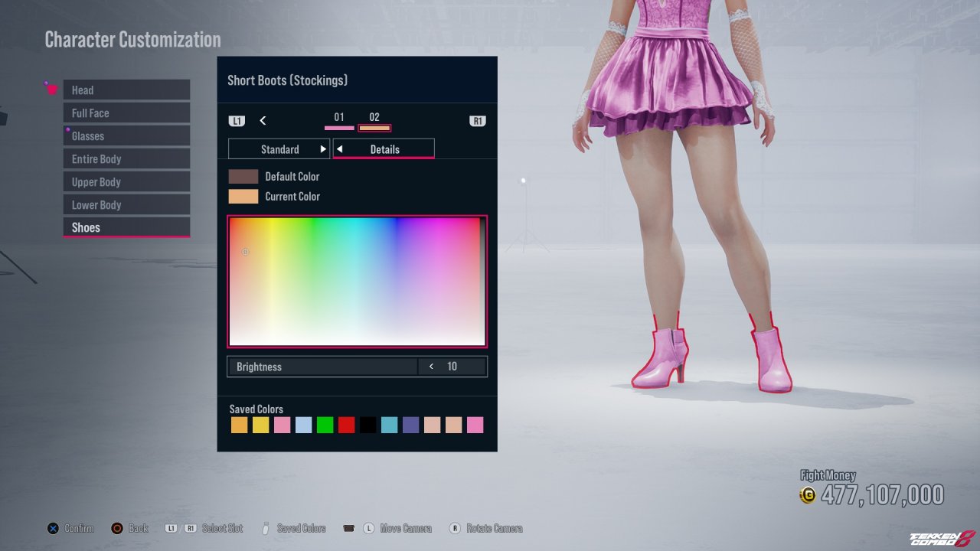Click the Saved Colors controller icon
The height and width of the screenshot is (551, 980).
coord(266,528)
